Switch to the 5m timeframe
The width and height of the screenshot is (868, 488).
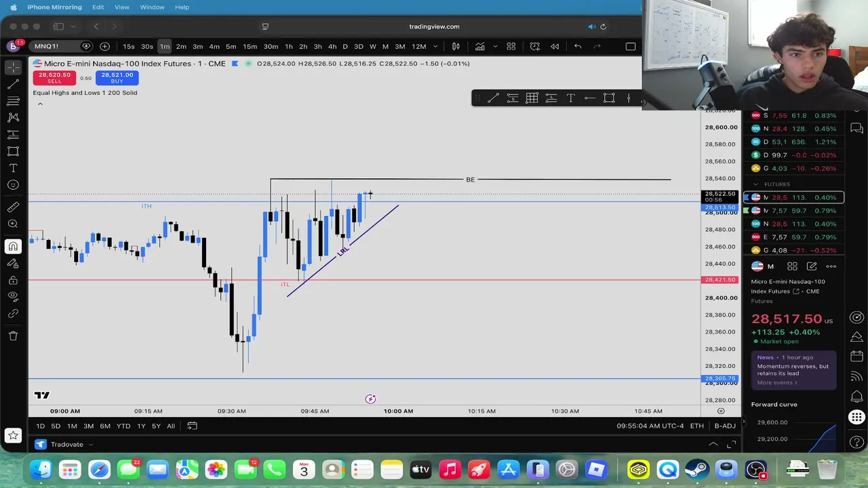point(231,46)
